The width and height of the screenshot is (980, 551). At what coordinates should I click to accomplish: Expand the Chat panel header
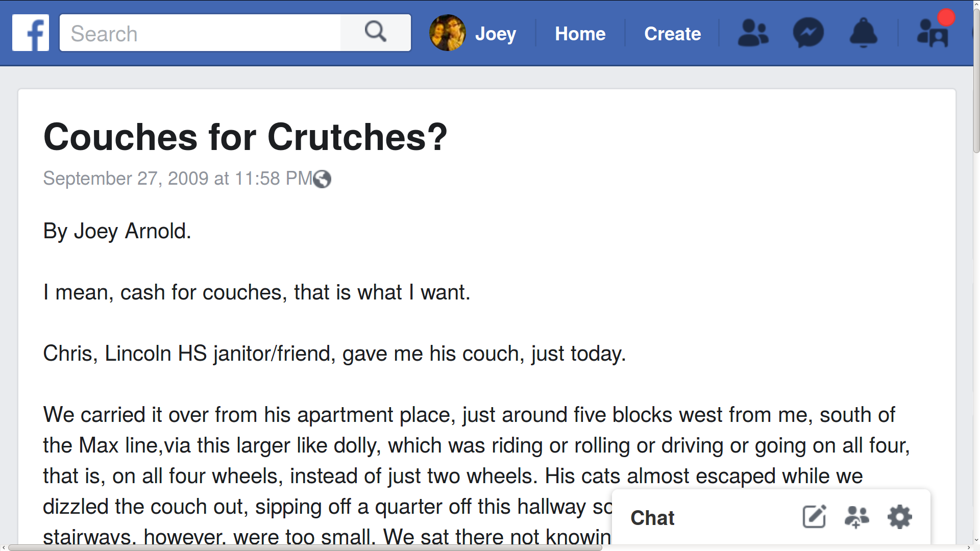652,518
